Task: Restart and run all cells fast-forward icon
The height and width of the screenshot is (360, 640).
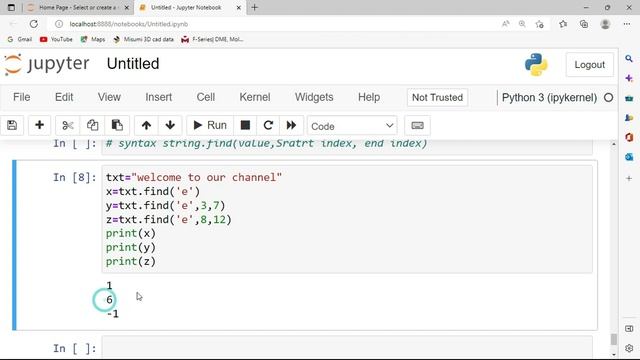Action: (291, 125)
